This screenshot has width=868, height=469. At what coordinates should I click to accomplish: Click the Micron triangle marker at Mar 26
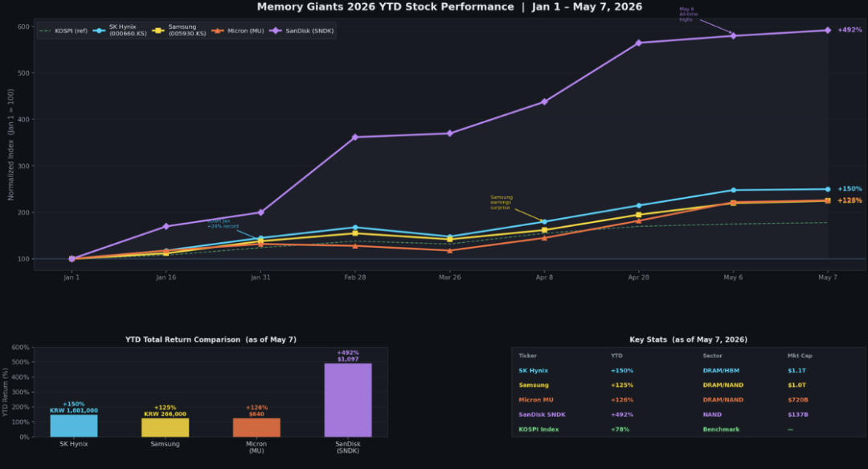tap(449, 250)
